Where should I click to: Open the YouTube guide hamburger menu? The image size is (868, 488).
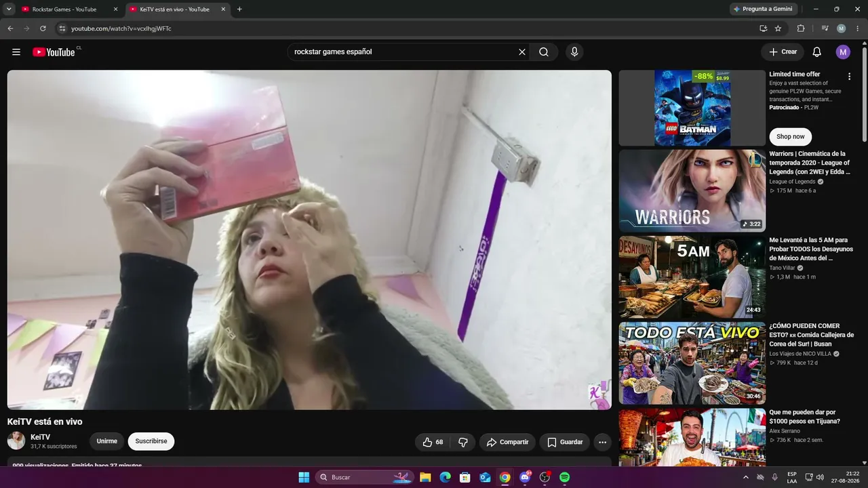16,52
